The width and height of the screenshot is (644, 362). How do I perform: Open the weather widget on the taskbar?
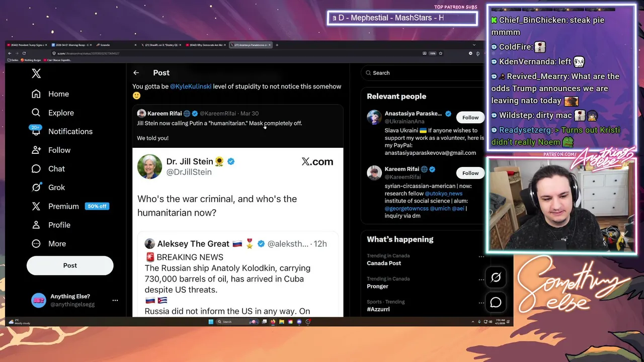coord(20,322)
